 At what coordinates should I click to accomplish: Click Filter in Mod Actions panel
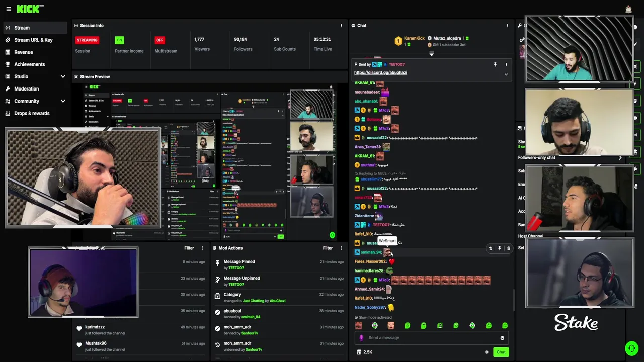click(328, 248)
